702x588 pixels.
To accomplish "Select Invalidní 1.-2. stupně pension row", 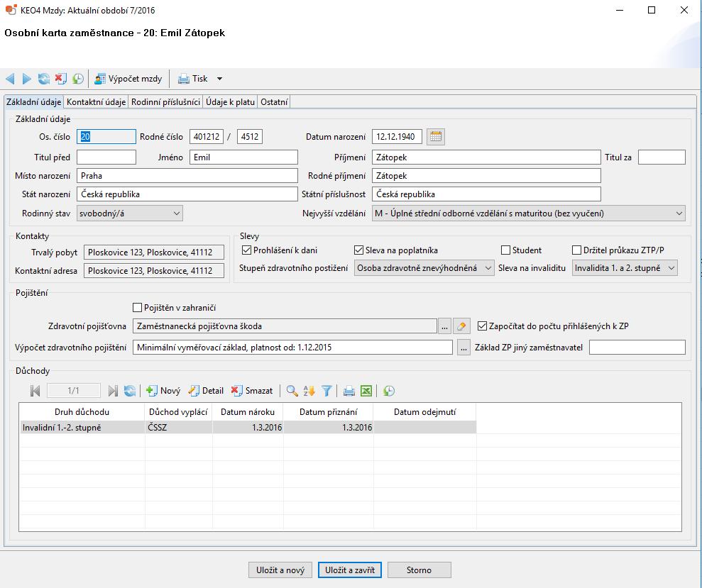I will (248, 428).
